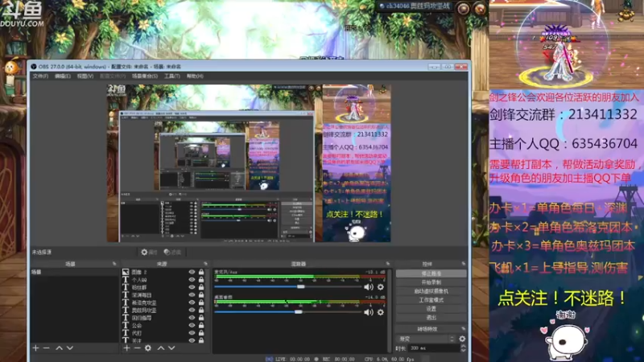Screen dimensions: 644x362
Task: Increase 时长 duration with up stepper
Action: 464,346
